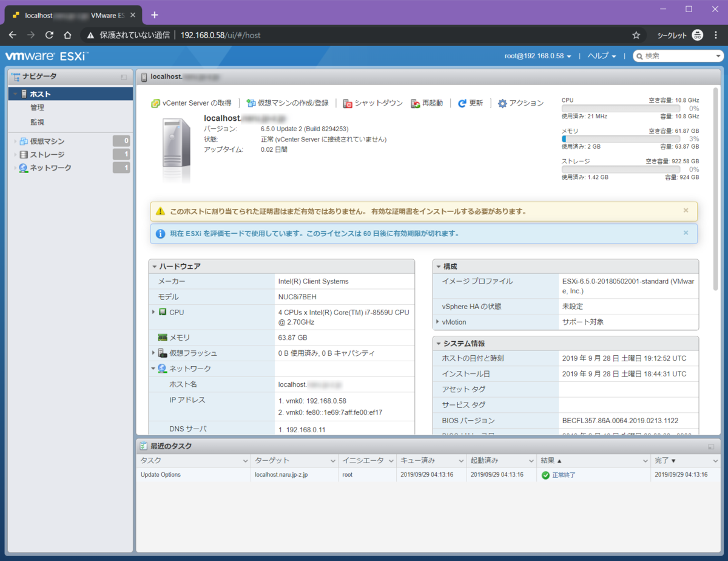Viewport: 728px width, 561px height.
Task: Expand the 仮想フラッシュ hardware row
Action: point(153,353)
